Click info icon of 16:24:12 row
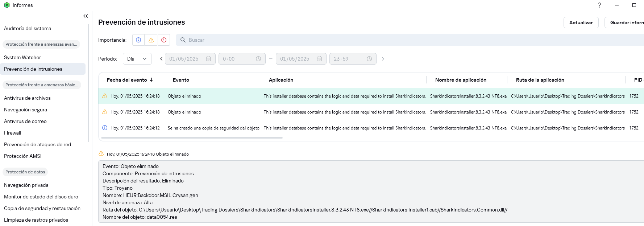The width and height of the screenshot is (644, 226). pos(105,128)
